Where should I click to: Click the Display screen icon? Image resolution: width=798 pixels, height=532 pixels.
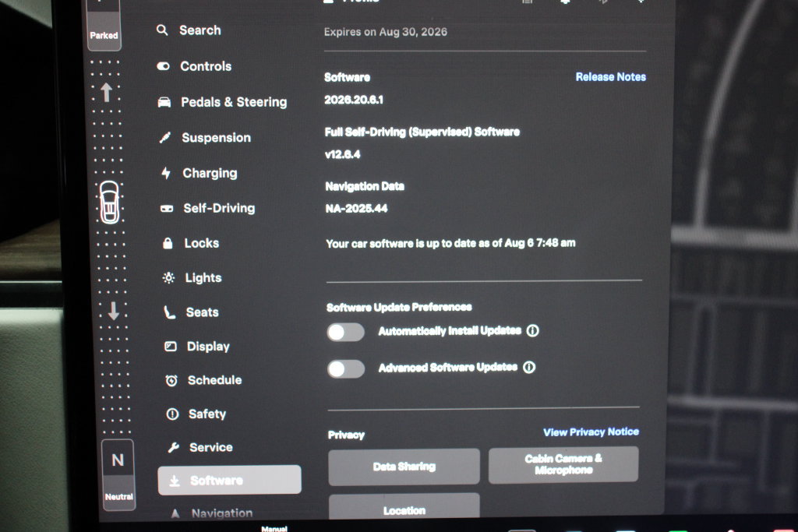coord(171,347)
